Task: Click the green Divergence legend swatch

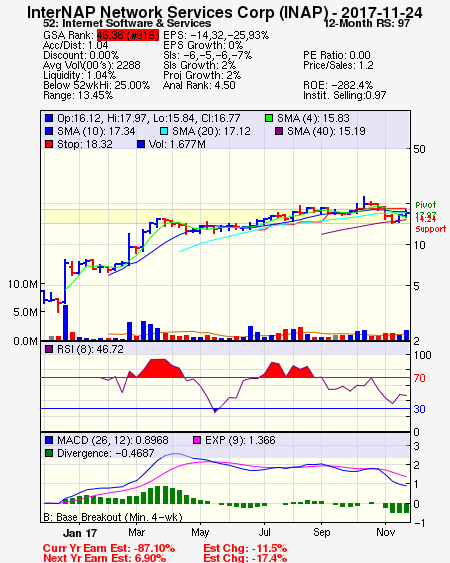Action: pos(49,453)
